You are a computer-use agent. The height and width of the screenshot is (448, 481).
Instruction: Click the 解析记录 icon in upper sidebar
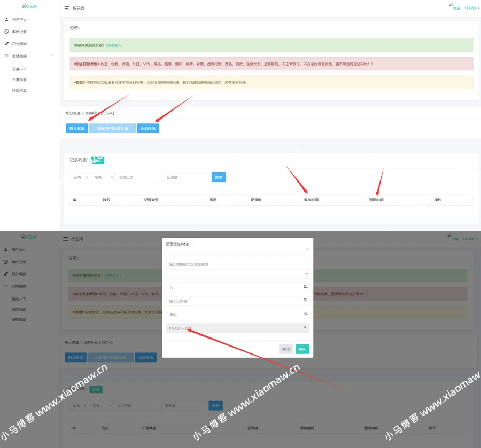[6, 32]
